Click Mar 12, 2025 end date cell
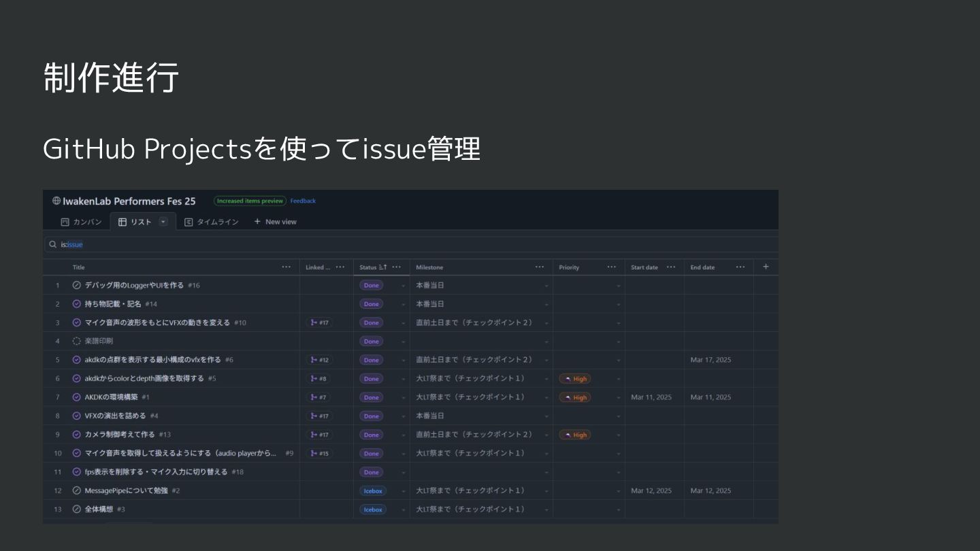980x551 pixels. pyautogui.click(x=710, y=490)
